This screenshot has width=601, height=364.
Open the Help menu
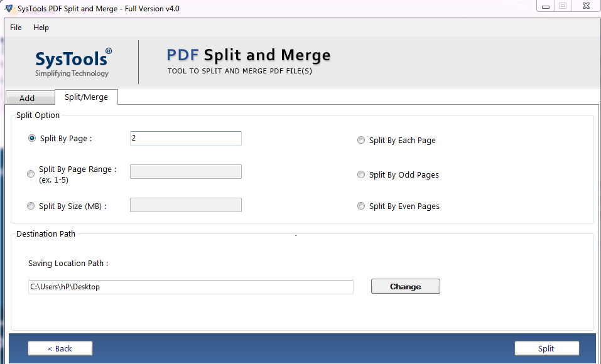tap(41, 28)
